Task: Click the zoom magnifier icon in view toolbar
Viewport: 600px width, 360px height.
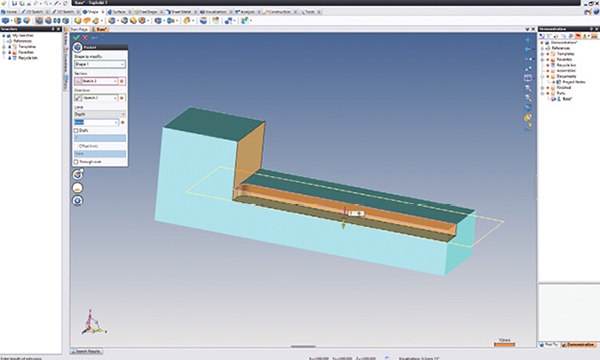Action: point(528,88)
